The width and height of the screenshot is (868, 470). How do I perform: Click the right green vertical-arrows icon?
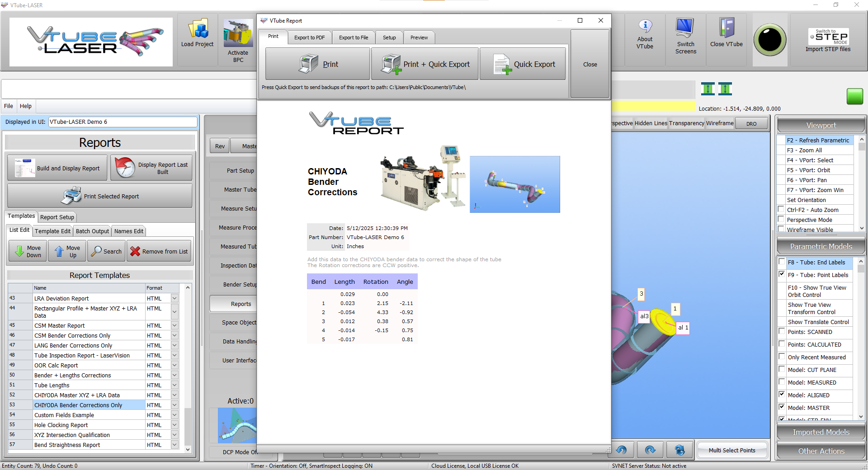tap(725, 89)
